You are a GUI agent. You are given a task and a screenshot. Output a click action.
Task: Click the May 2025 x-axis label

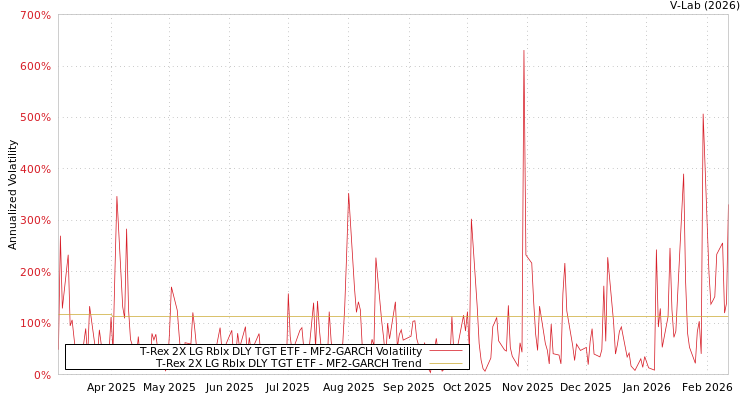(x=169, y=388)
